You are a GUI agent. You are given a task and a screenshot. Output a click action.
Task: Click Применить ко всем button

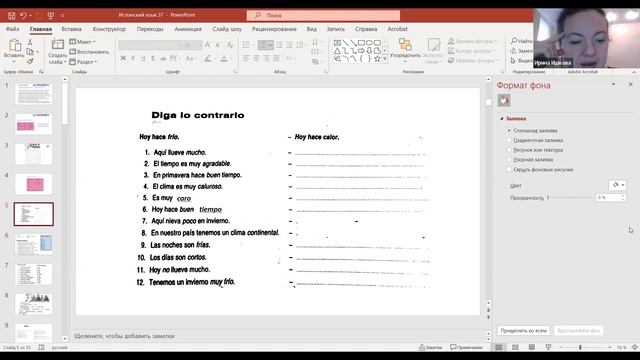[x=523, y=331]
